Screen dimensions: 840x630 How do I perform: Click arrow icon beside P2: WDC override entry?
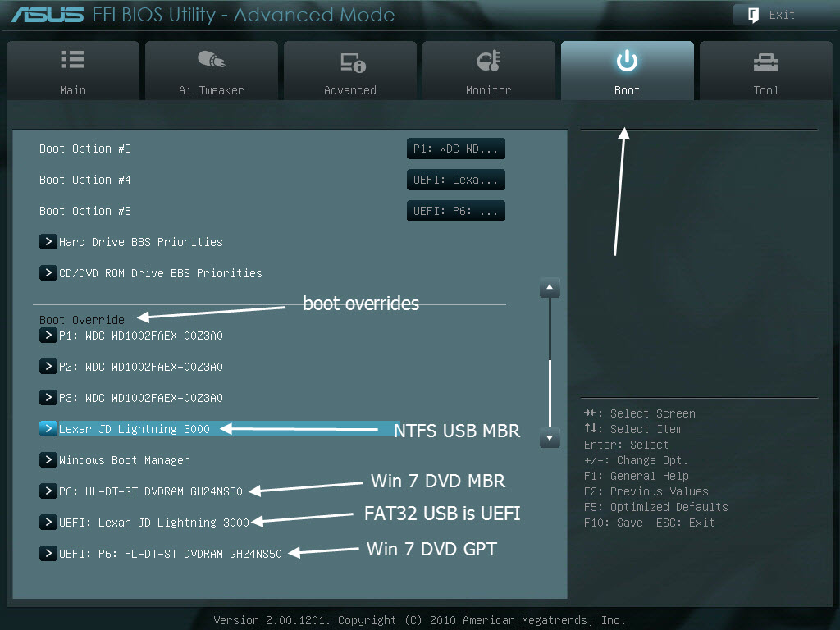pos(48,367)
